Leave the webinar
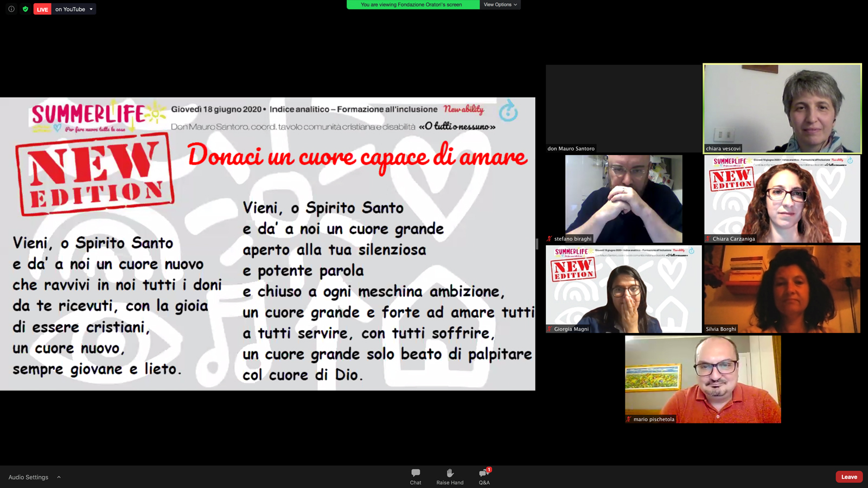Viewport: 868px width, 488px height. (x=849, y=477)
